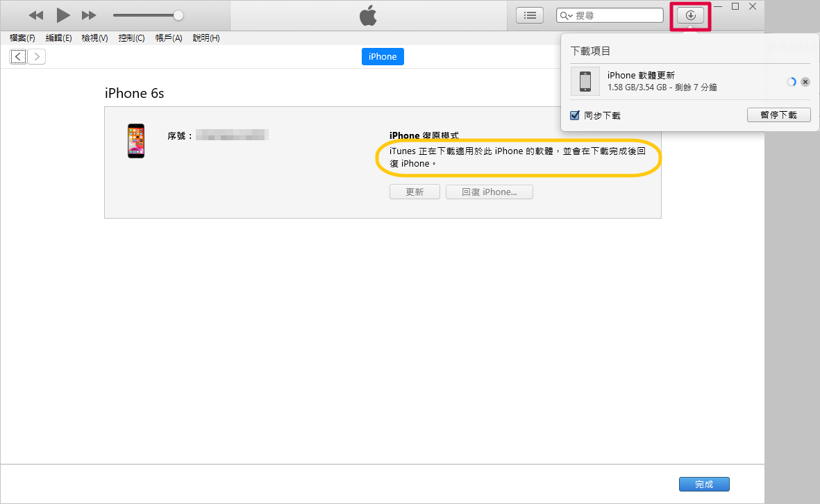This screenshot has width=820, height=504.
Task: Open the 帳戶(A) menu
Action: [x=169, y=38]
